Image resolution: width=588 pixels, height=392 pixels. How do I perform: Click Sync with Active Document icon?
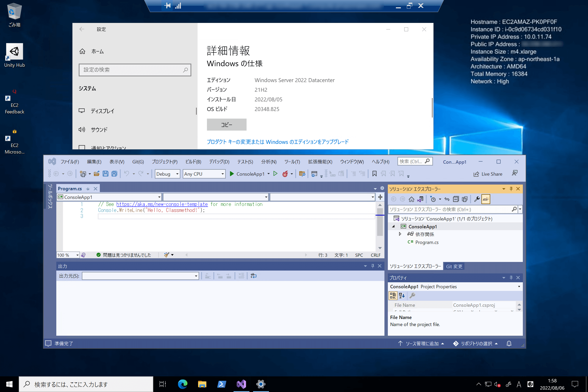[447, 199]
